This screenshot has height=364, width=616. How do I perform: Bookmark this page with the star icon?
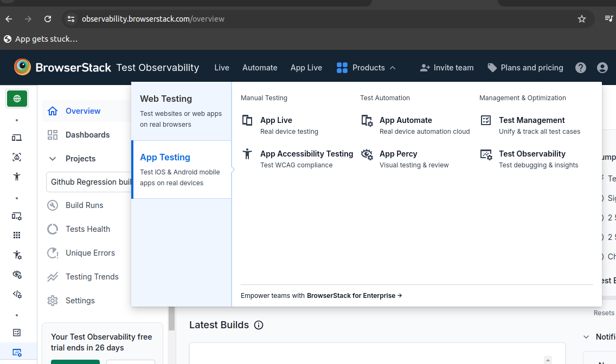(x=582, y=19)
